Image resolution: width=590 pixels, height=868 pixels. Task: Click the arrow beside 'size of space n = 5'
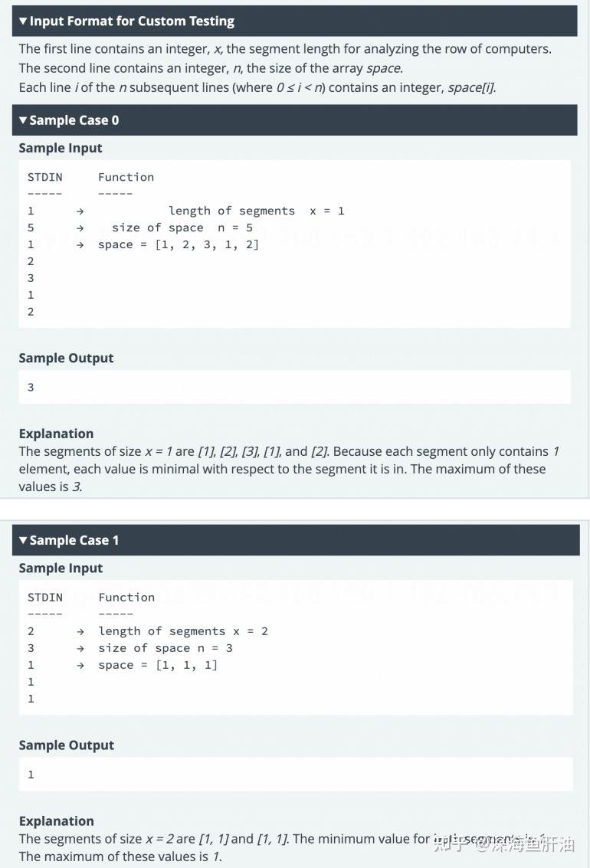[80, 228]
